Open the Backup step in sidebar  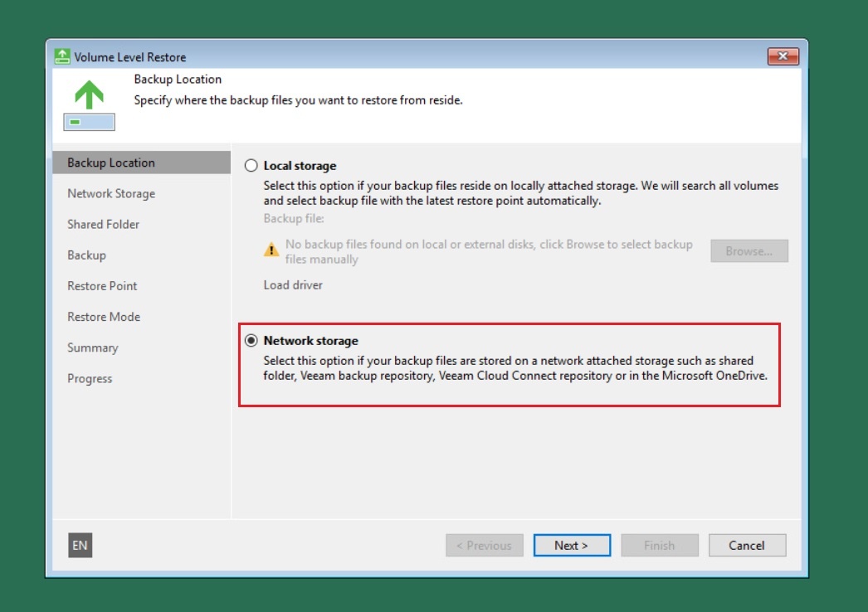tap(86, 255)
